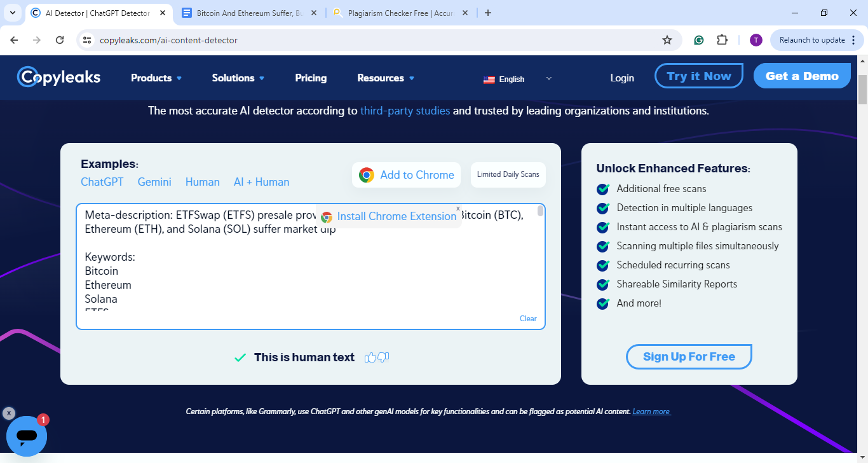Switch to the AI Detector tab

click(97, 13)
